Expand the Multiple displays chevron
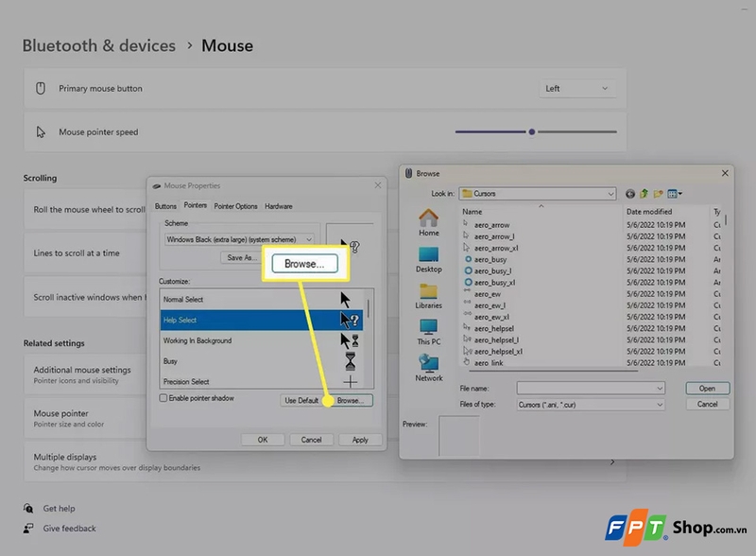756x556 pixels. click(x=611, y=462)
